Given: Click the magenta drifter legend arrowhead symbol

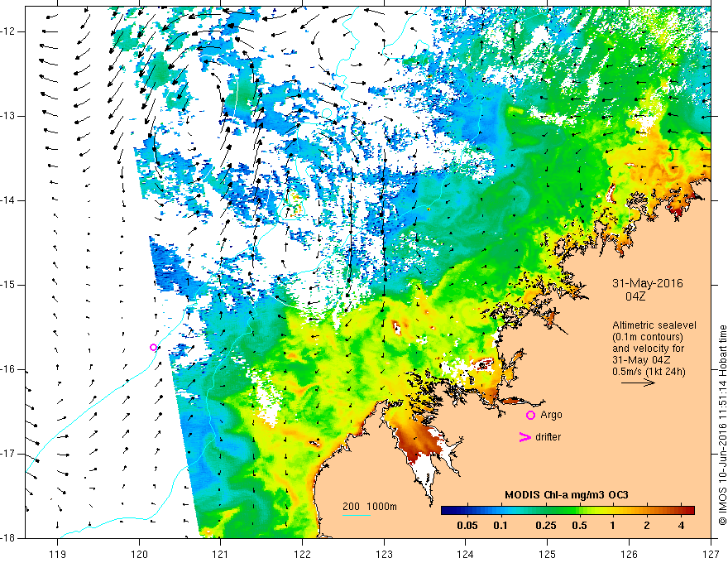Looking at the screenshot, I should [525, 437].
